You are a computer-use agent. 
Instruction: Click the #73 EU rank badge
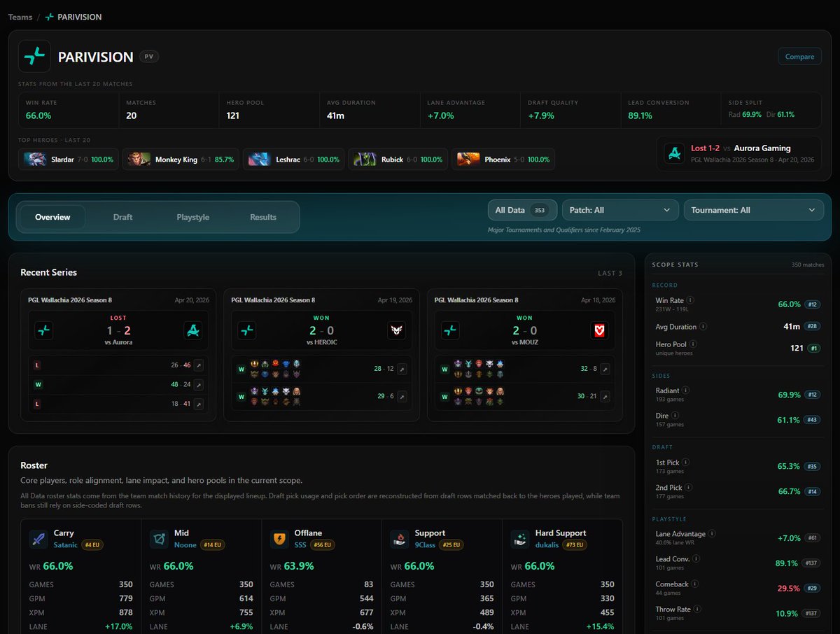click(x=576, y=544)
